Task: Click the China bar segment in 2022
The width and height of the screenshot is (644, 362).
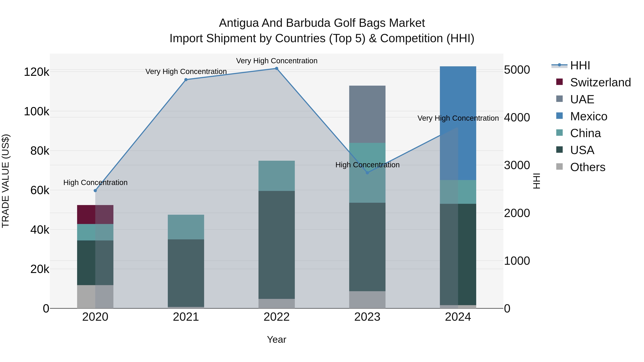Action: [x=277, y=176]
